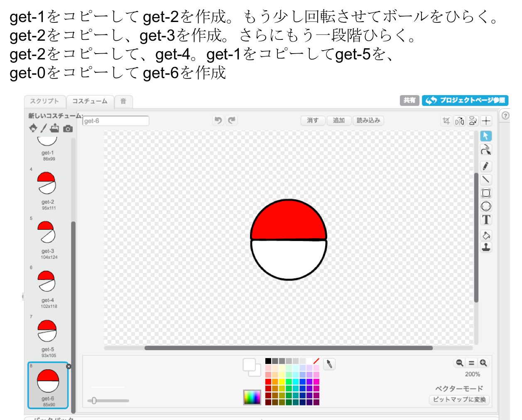This screenshot has height=420, width=522.
Task: Zoom in the paint canvas
Action: coord(483,363)
